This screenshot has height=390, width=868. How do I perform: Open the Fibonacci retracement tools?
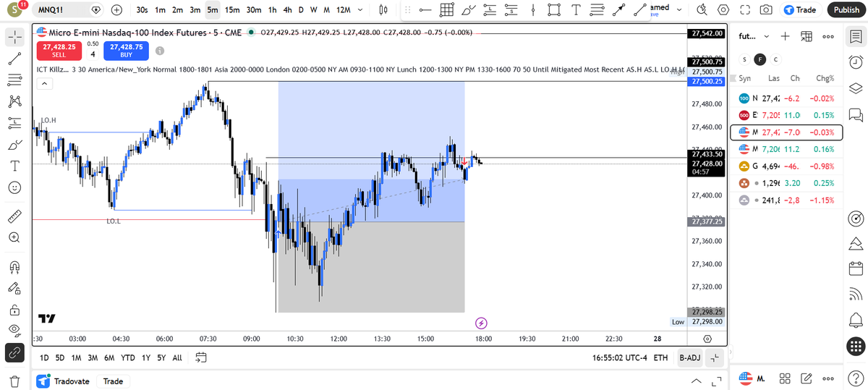[14, 80]
